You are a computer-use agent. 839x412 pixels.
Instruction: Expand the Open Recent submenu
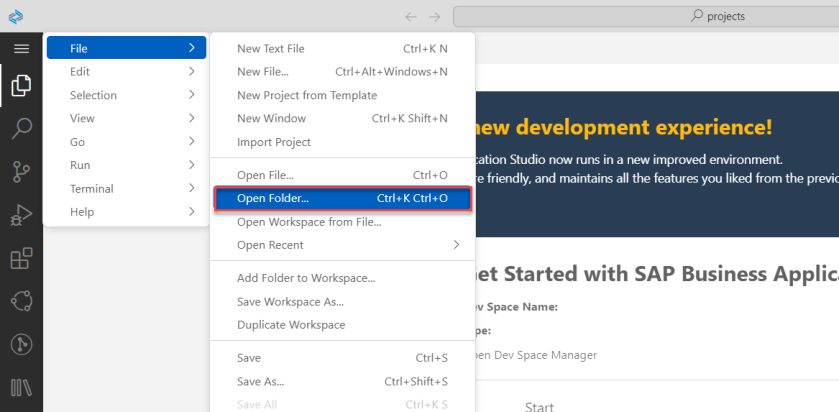pyautogui.click(x=342, y=245)
